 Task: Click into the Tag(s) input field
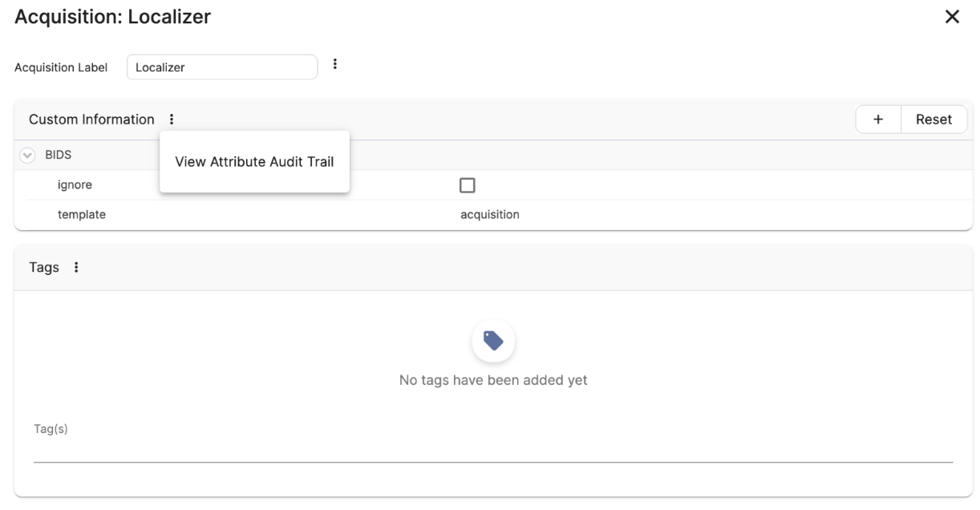[x=493, y=451]
